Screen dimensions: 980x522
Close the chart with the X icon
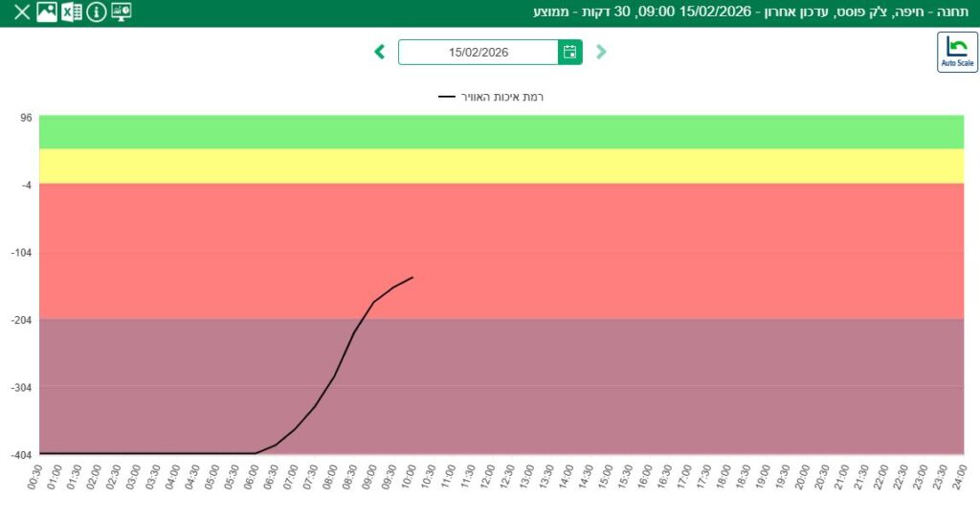click(x=21, y=12)
